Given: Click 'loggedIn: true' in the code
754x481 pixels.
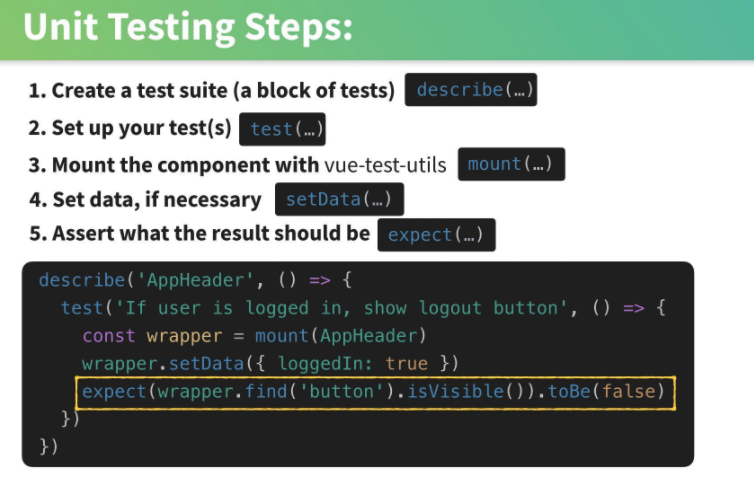Looking at the screenshot, I should click(352, 363).
